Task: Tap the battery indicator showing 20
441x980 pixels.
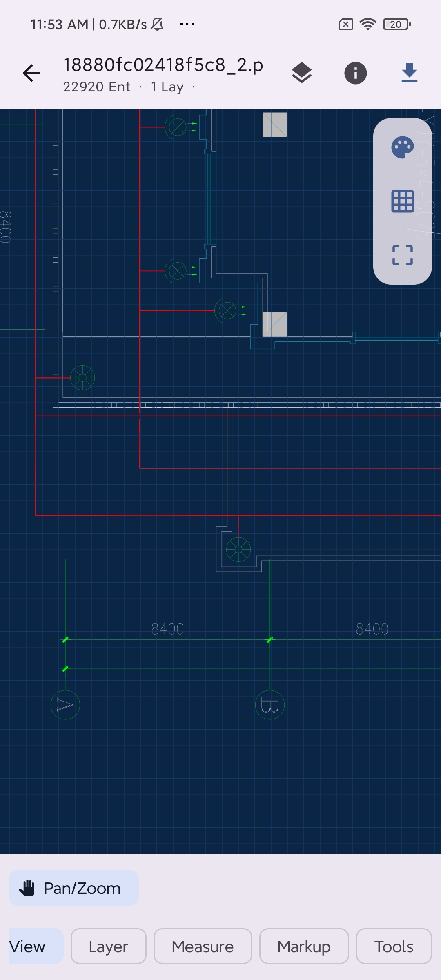Action: click(x=397, y=24)
